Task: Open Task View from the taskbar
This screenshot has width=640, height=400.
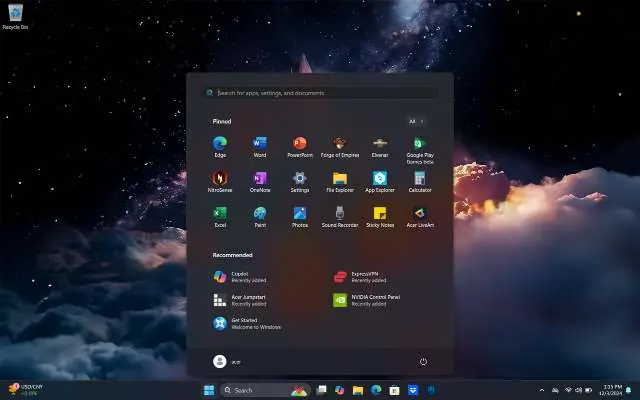Action: (321, 391)
